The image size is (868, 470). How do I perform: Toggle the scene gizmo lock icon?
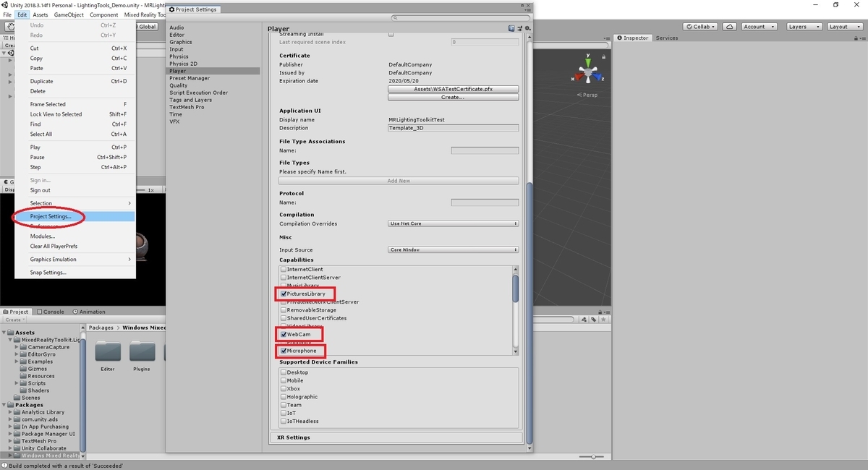point(605,56)
